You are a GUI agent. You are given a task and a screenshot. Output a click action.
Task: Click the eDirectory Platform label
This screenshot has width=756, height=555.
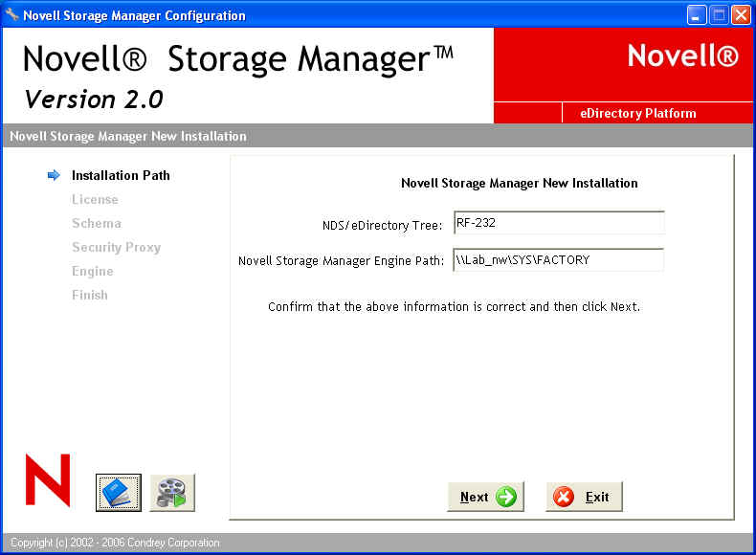(638, 113)
